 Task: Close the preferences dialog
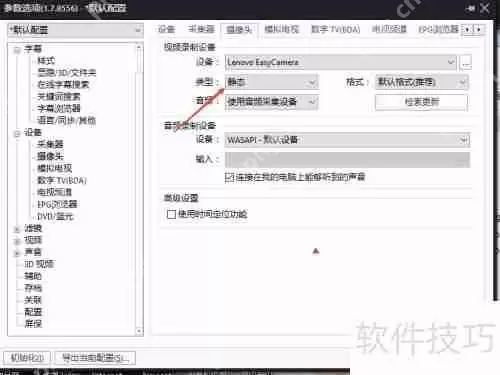tap(484, 8)
